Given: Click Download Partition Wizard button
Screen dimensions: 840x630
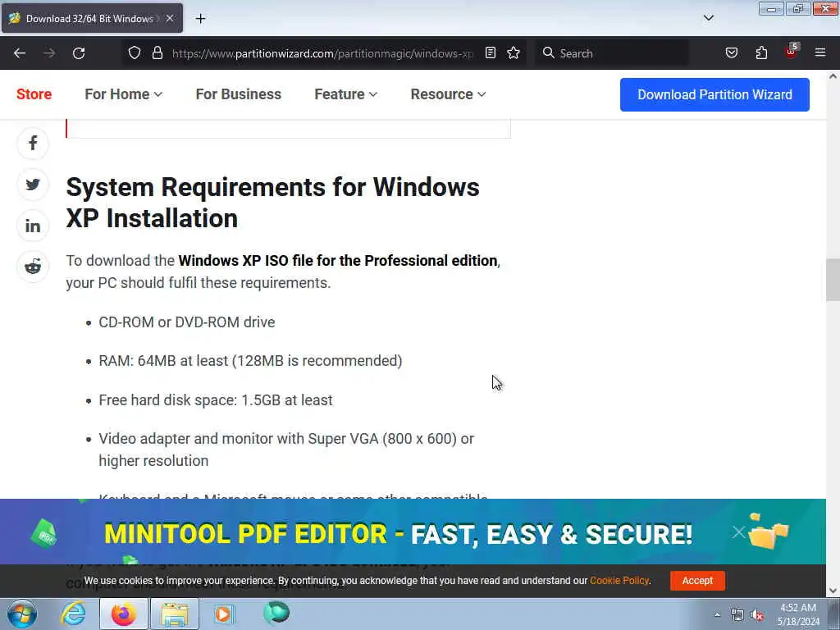Looking at the screenshot, I should tap(714, 94).
